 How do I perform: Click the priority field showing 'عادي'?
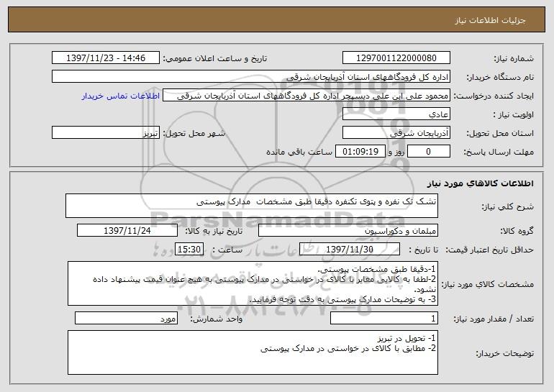click(x=396, y=114)
